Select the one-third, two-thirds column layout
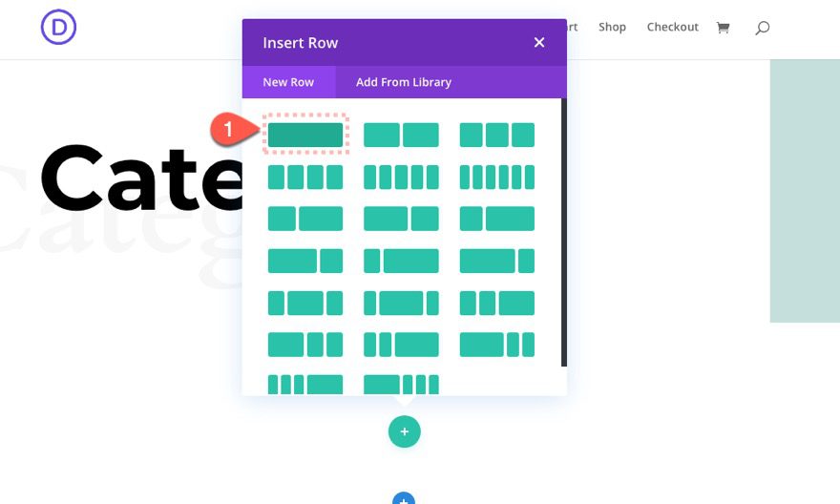 496,219
